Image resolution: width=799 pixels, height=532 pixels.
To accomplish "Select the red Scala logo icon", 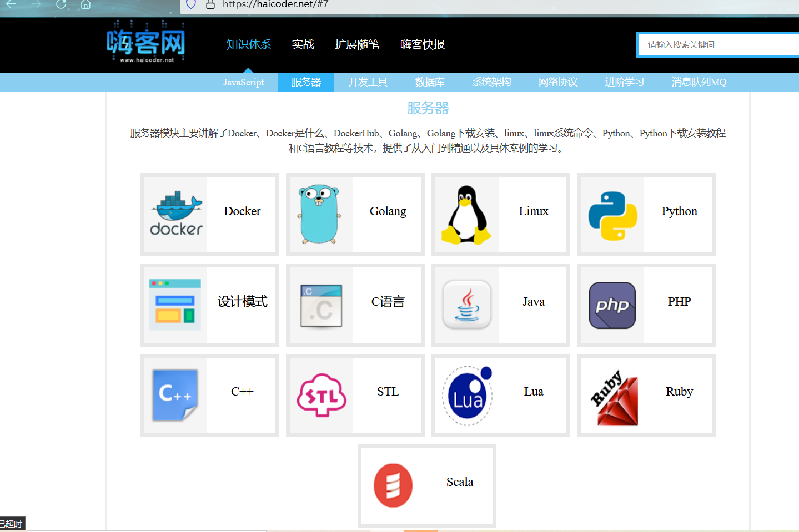I will click(x=393, y=485).
